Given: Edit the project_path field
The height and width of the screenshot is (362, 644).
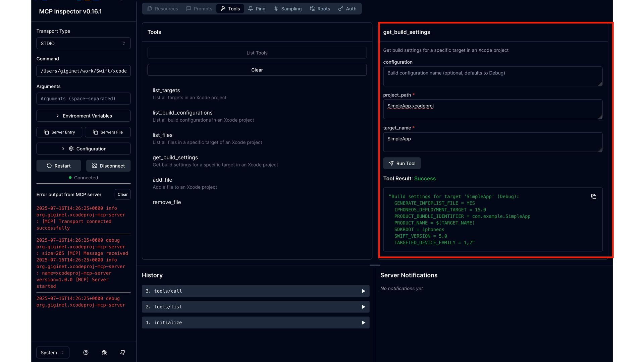Looking at the screenshot, I should tap(493, 109).
